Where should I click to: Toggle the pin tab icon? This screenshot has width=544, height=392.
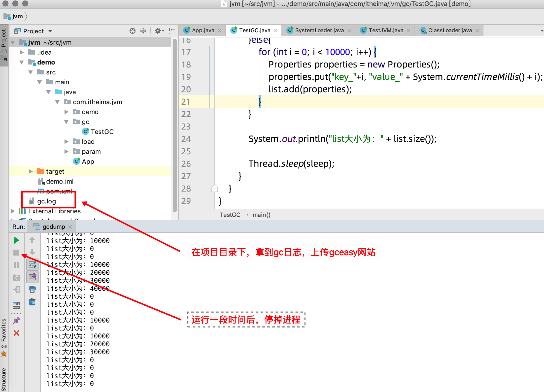16,321
